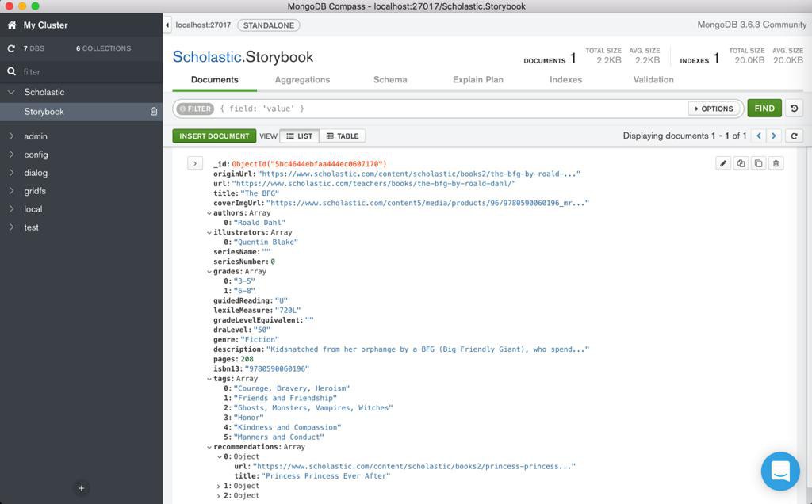This screenshot has width=812, height=504.
Task: Collapse the Scholastic database
Action: [x=11, y=92]
